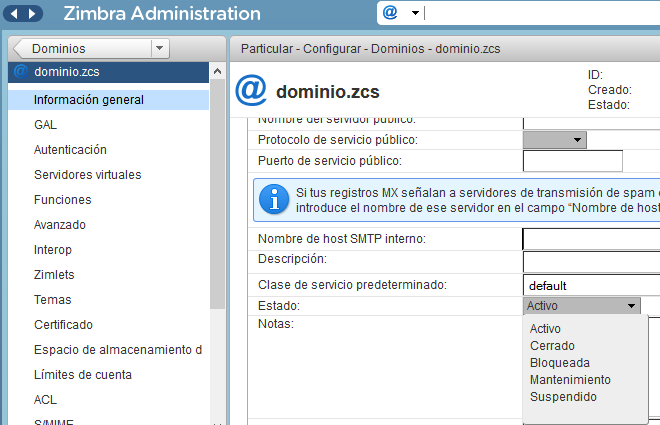Viewport: 660px width, 425px height.
Task: Click the blue information icon
Action: [274, 199]
